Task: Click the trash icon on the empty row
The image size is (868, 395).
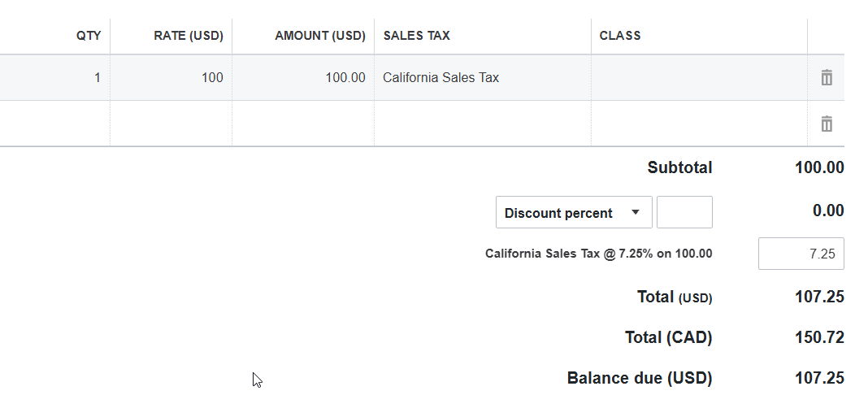Action: coord(826,124)
